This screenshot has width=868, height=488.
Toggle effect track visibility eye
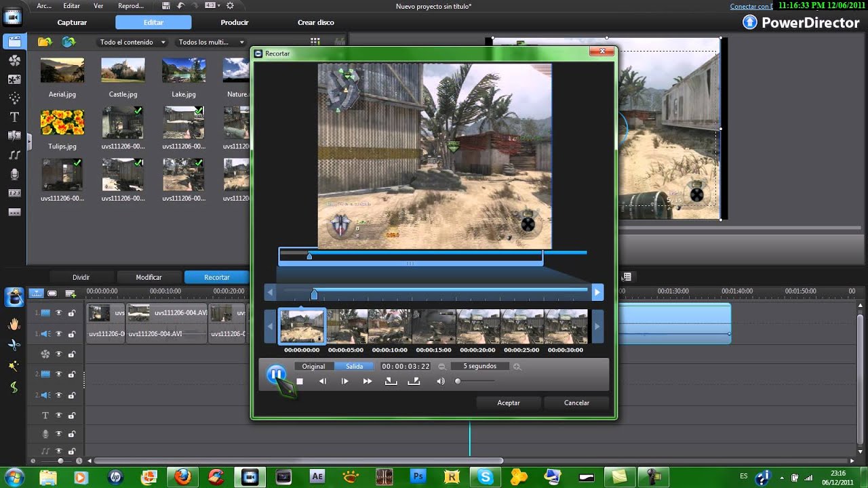coord(58,354)
